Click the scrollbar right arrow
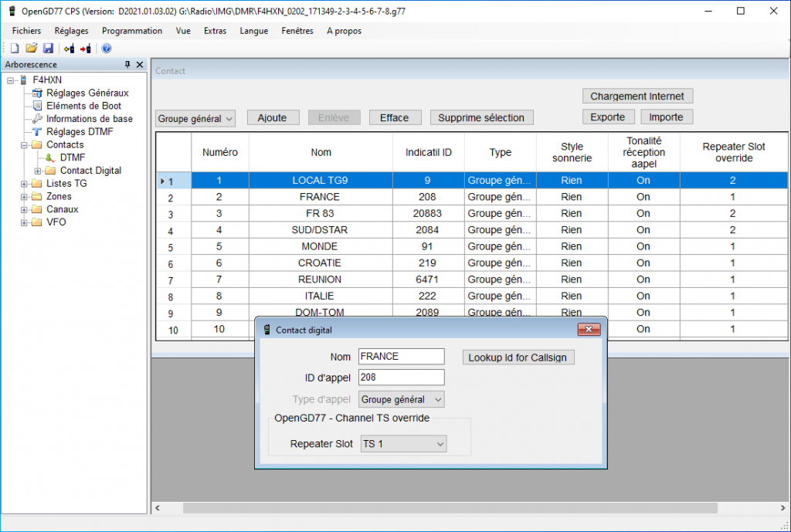This screenshot has width=791, height=532. (783, 508)
